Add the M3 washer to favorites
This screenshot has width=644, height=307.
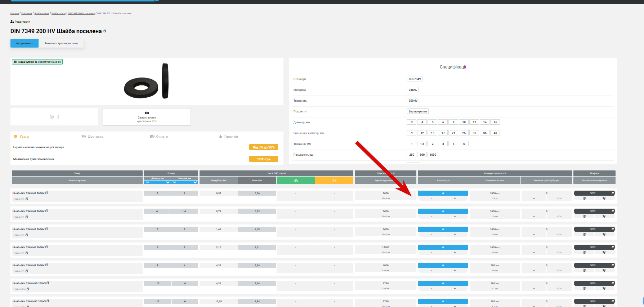coord(604,198)
